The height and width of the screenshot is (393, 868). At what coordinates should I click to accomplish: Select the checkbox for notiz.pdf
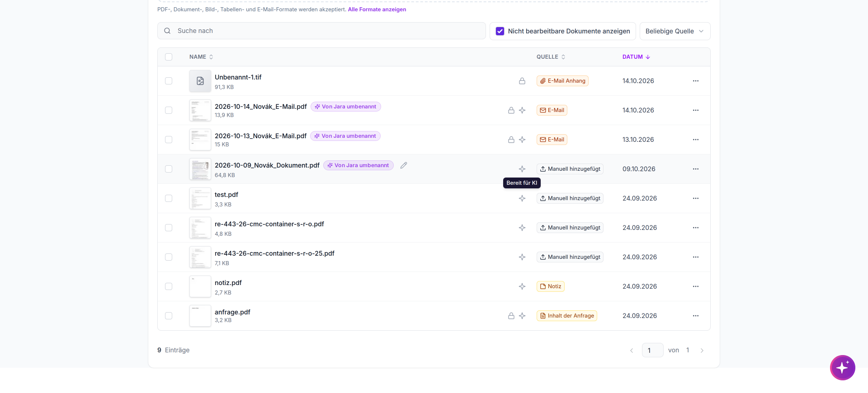(x=169, y=286)
